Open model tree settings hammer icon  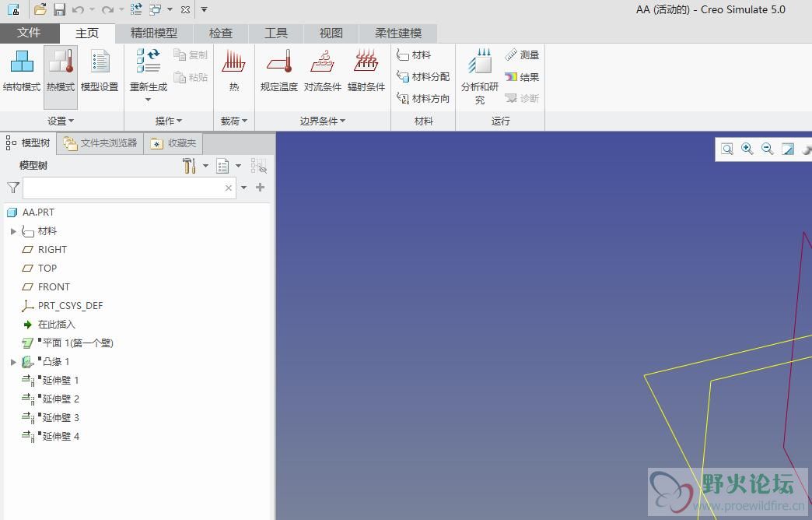pyautogui.click(x=189, y=166)
